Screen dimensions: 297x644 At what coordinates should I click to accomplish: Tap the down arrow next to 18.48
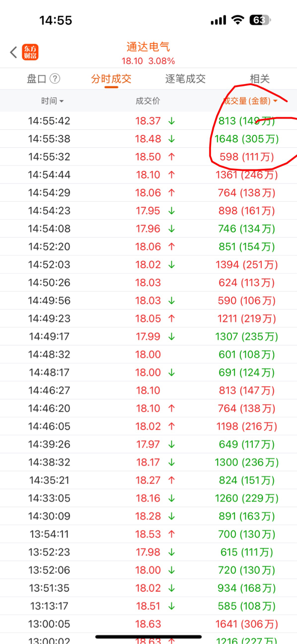pyautogui.click(x=172, y=139)
